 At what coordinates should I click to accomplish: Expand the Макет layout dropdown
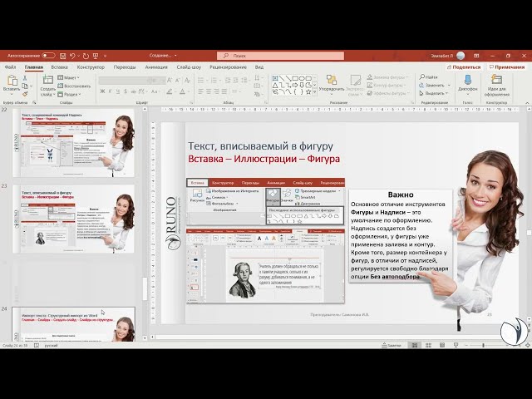pyautogui.click(x=68, y=77)
